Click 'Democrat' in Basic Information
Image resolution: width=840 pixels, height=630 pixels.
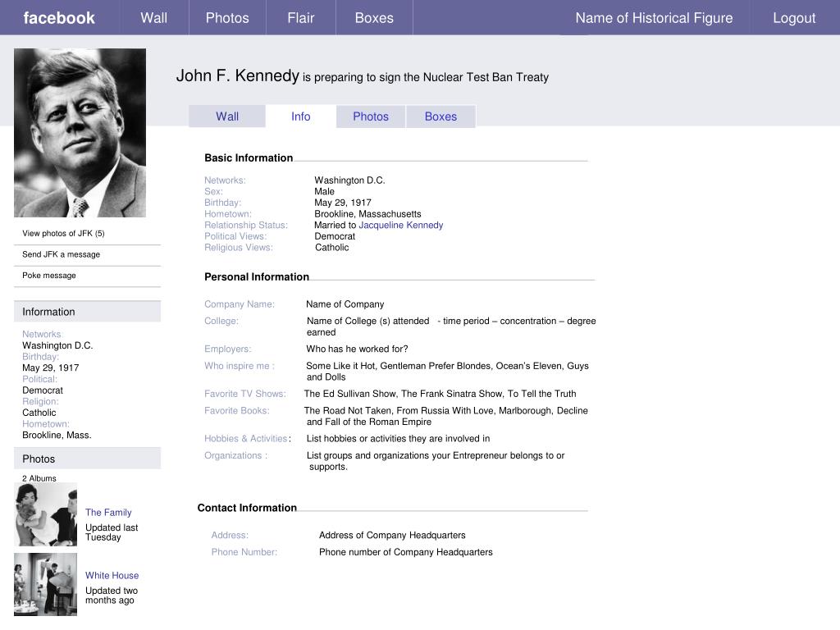[335, 236]
